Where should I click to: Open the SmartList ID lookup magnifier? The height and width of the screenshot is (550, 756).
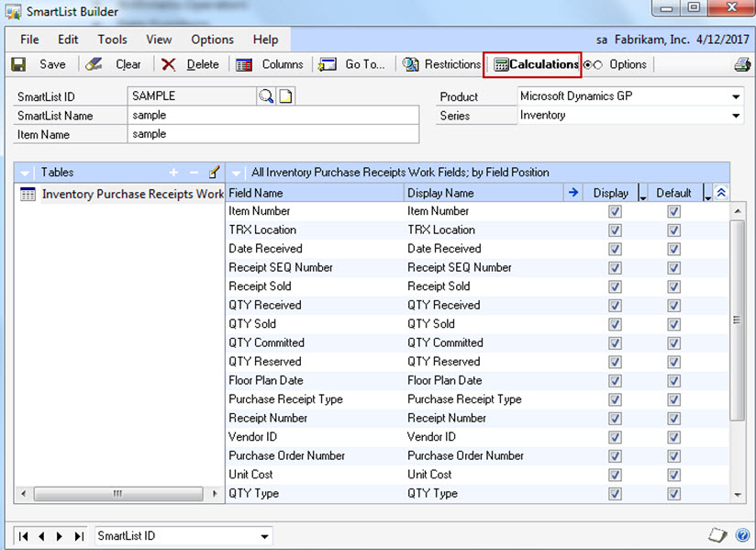[x=267, y=95]
